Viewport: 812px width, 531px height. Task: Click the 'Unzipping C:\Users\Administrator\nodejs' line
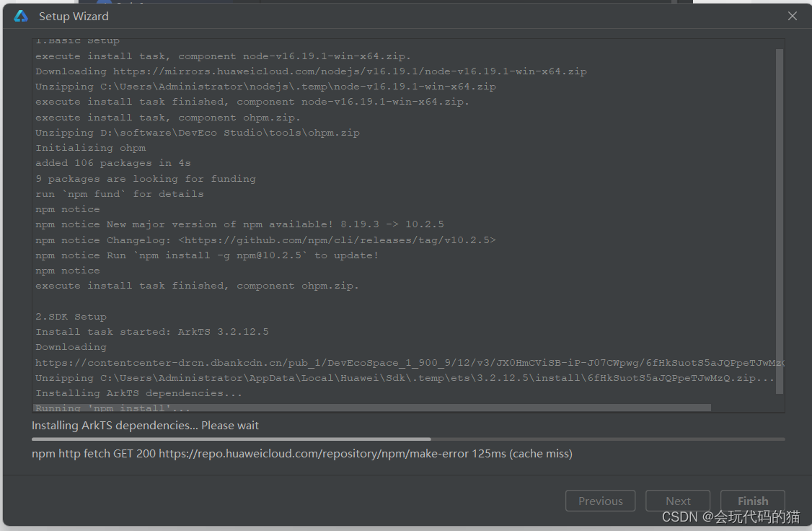coord(265,87)
